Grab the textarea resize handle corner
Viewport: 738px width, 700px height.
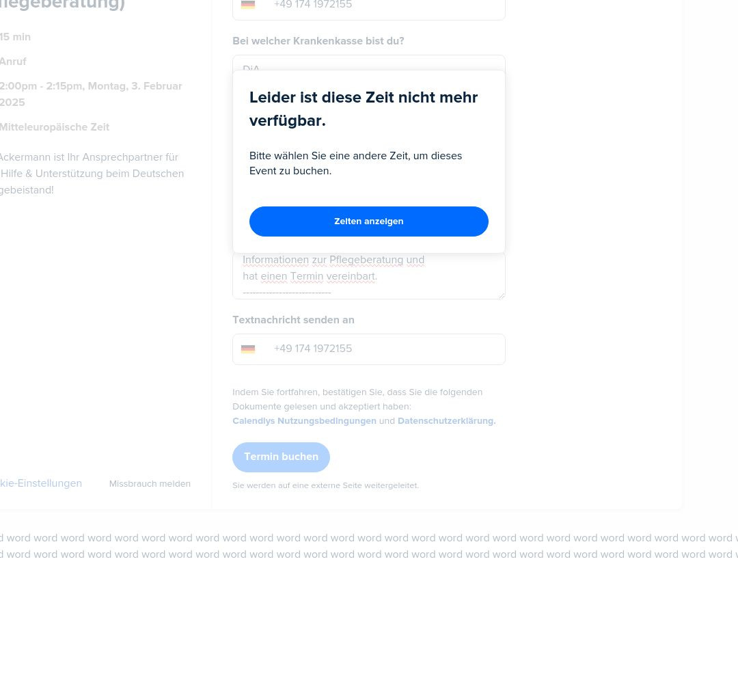[x=502, y=295]
